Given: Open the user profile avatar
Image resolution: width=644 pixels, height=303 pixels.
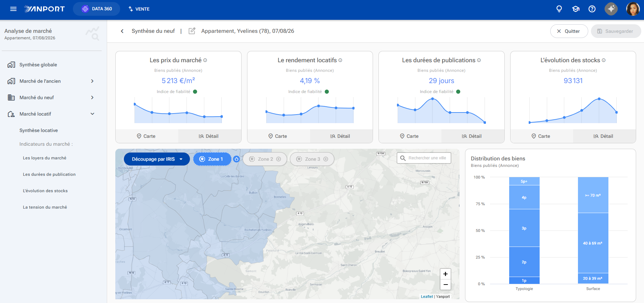Looking at the screenshot, I should pos(633,9).
